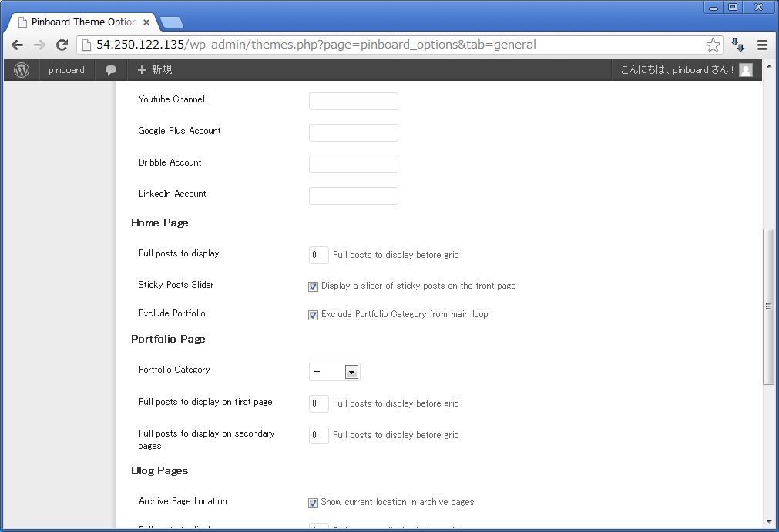Click the LinkedIn Account text field
Screen dimensions: 779x532
coord(353,196)
